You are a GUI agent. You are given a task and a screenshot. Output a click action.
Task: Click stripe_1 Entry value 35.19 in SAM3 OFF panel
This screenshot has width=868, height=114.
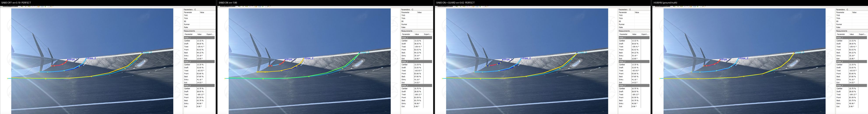[x=200, y=56]
